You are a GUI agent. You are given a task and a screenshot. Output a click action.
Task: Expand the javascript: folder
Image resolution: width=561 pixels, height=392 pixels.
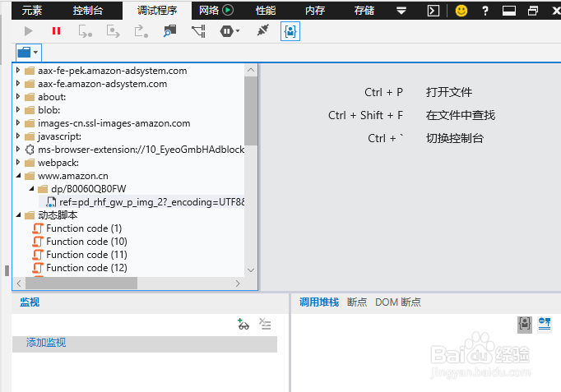point(18,136)
